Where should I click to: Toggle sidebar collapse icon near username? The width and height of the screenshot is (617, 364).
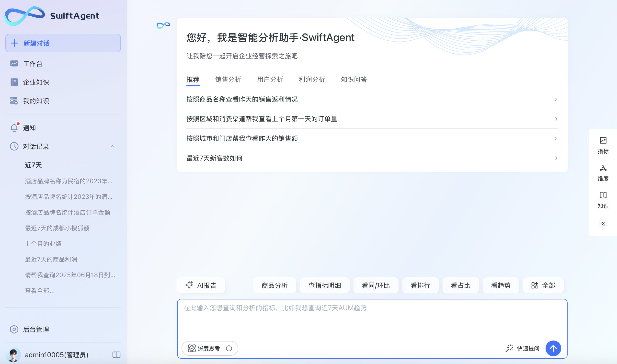click(116, 355)
